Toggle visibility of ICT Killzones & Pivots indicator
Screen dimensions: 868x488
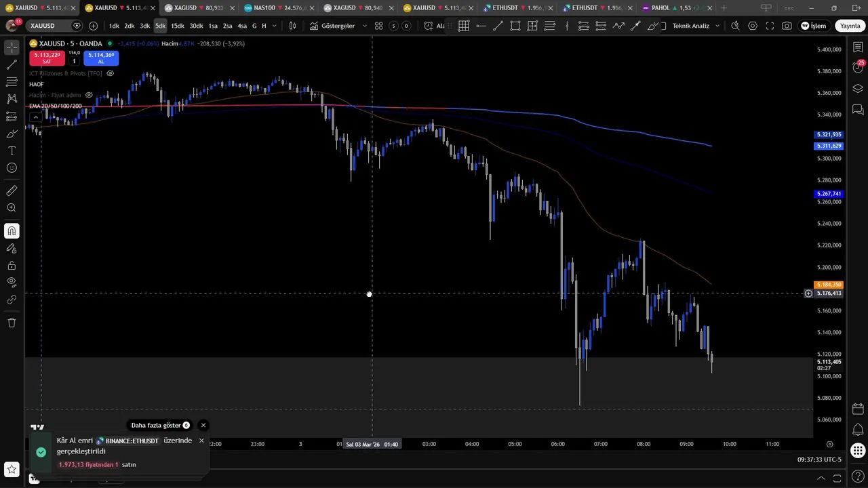pos(111,73)
